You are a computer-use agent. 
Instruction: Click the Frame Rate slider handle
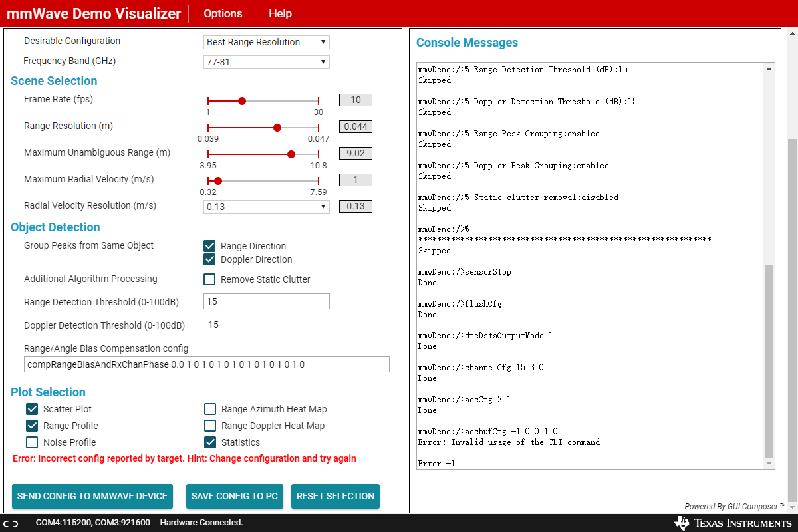point(242,101)
